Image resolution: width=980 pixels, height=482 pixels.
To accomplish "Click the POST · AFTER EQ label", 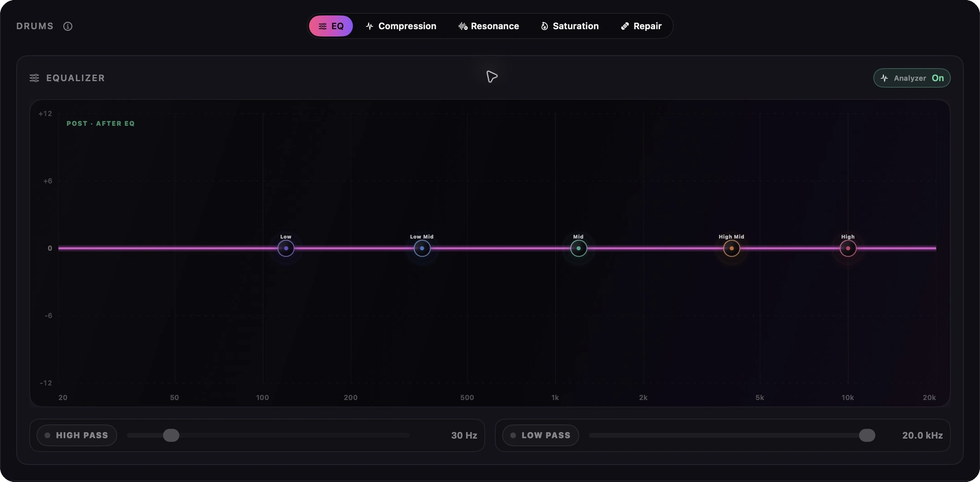I will [101, 123].
